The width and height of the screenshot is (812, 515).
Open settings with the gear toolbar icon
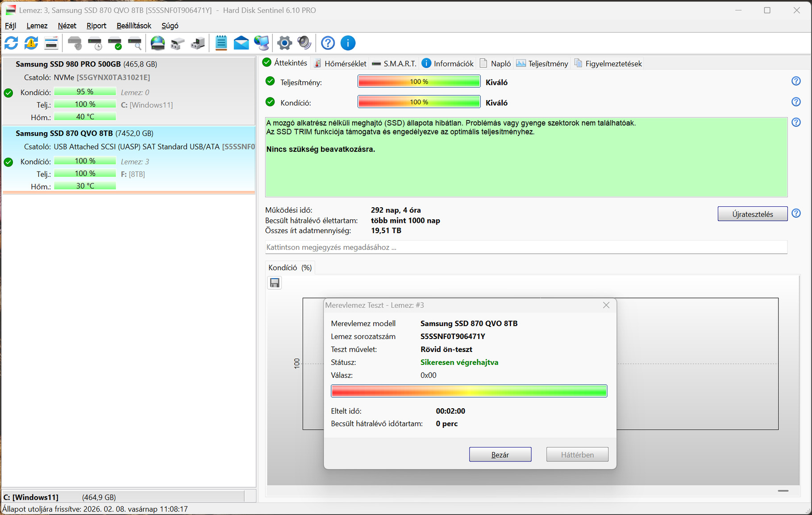click(x=284, y=43)
